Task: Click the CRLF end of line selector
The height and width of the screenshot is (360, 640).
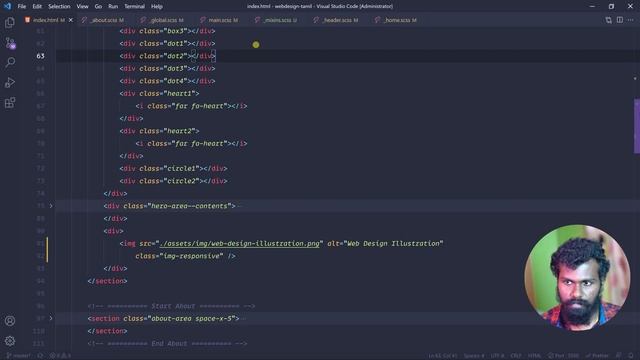Action: pyautogui.click(x=516, y=356)
